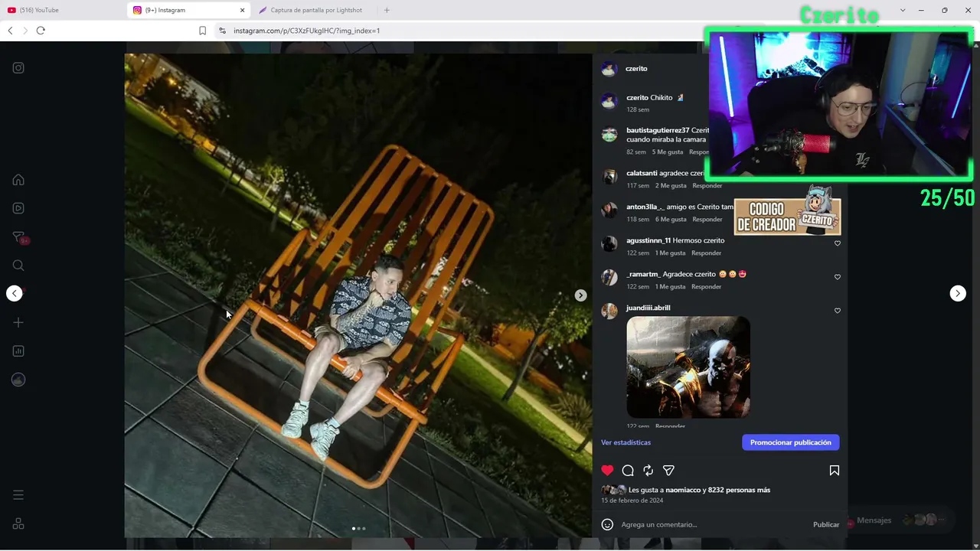Open direct messages with the notification badge
Screen dimensions: 980x551
[18, 237]
